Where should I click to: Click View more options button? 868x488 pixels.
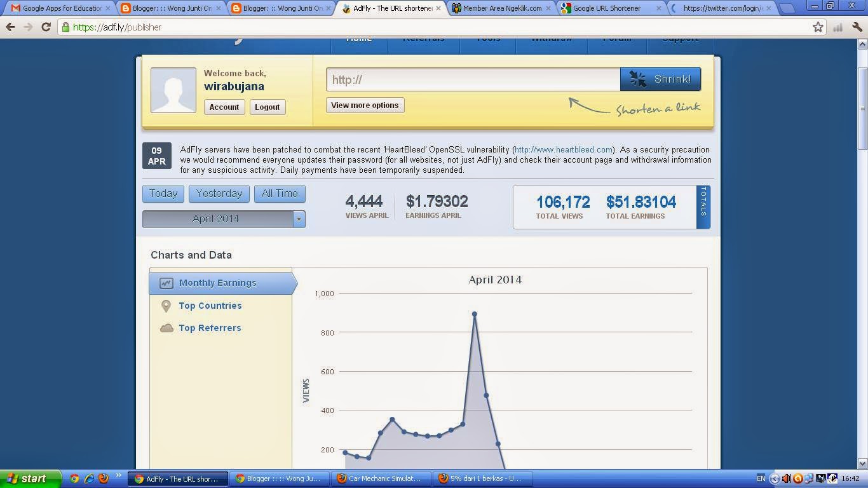coord(365,105)
